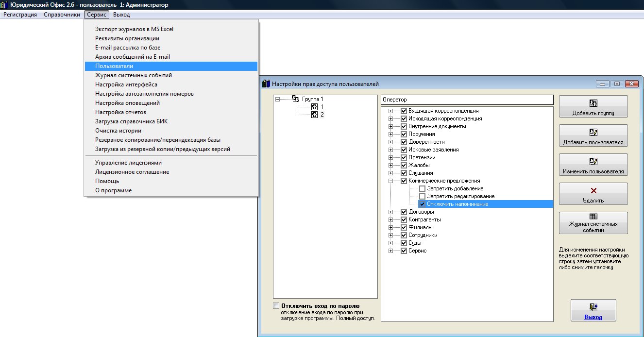This screenshot has width=644, height=337.
Task: Toggle Исходящая корреспонденция checkbox
Action: (404, 118)
